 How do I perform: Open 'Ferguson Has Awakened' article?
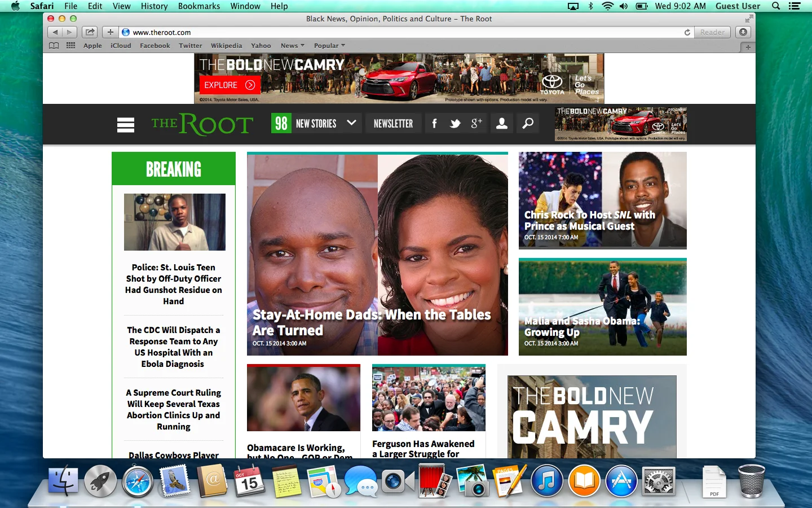click(423, 449)
